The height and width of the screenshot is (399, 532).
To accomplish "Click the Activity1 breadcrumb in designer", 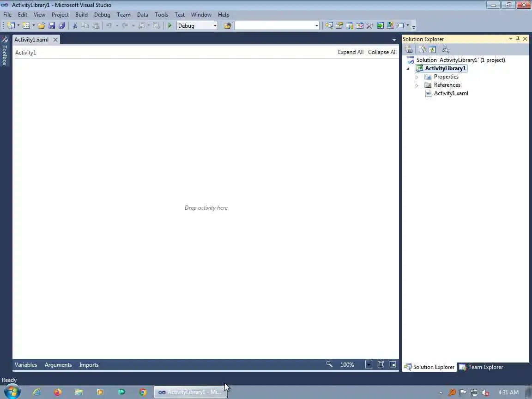I will [25, 53].
